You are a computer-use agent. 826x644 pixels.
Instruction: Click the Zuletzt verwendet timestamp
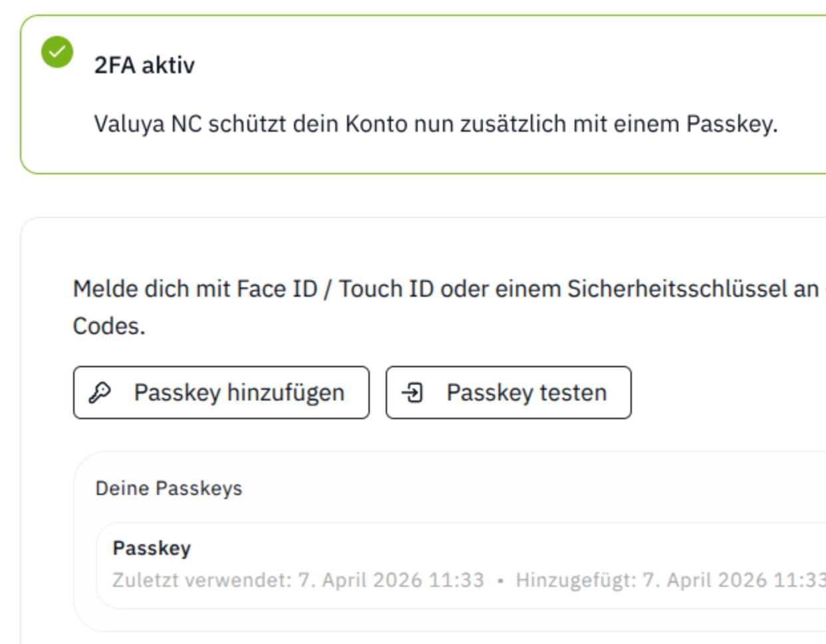[x=298, y=580]
